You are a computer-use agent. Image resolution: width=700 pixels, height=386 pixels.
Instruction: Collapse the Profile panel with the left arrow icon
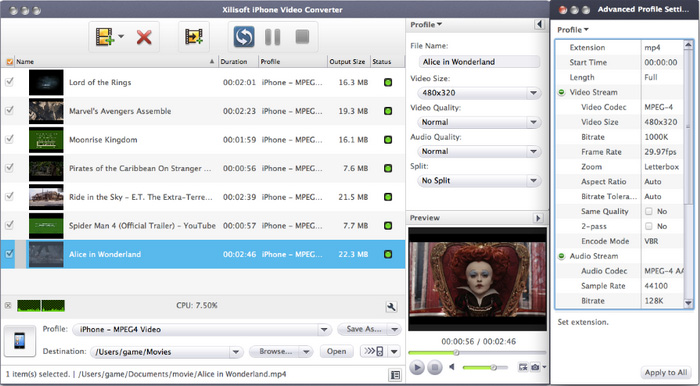(540, 25)
